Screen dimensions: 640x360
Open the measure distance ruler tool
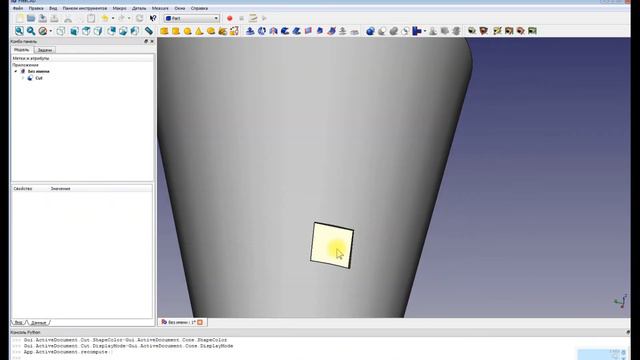(149, 31)
